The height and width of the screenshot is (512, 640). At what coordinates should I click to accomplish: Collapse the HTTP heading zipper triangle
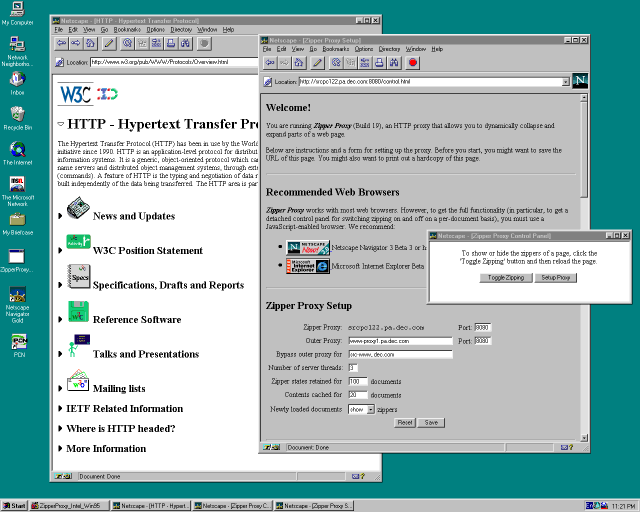pyautogui.click(x=62, y=125)
